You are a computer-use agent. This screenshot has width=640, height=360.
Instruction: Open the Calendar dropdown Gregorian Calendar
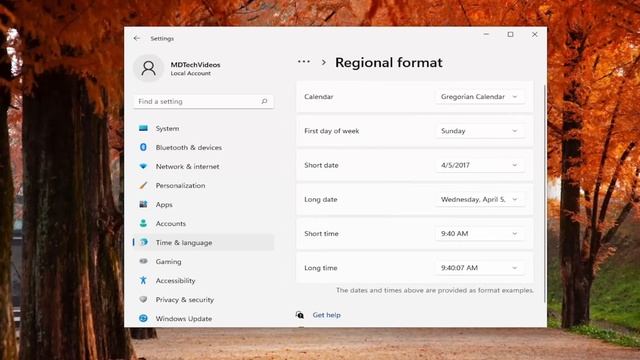pyautogui.click(x=480, y=97)
